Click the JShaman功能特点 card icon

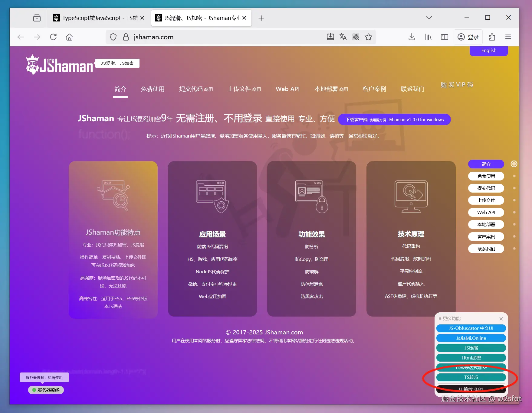pyautogui.click(x=113, y=196)
